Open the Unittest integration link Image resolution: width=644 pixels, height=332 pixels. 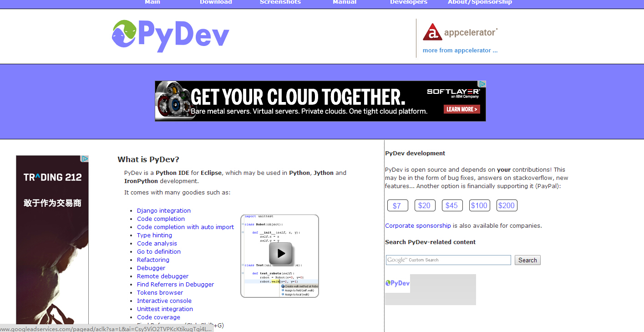[165, 309]
